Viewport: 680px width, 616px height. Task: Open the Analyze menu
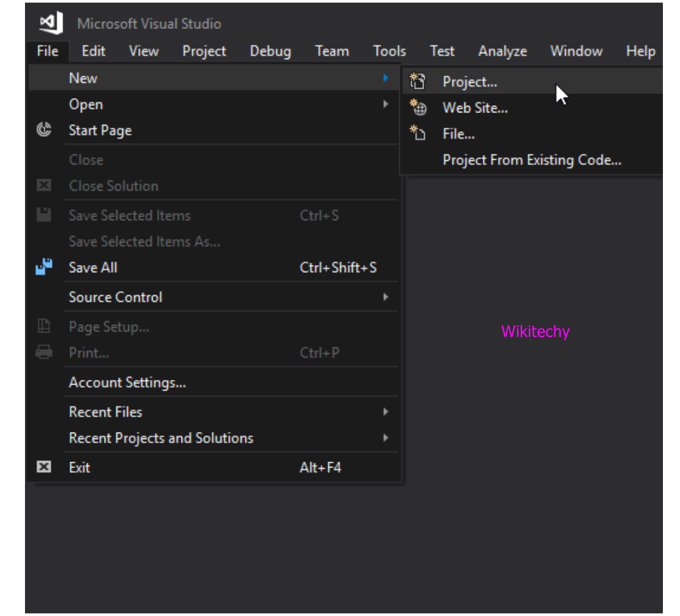click(502, 51)
